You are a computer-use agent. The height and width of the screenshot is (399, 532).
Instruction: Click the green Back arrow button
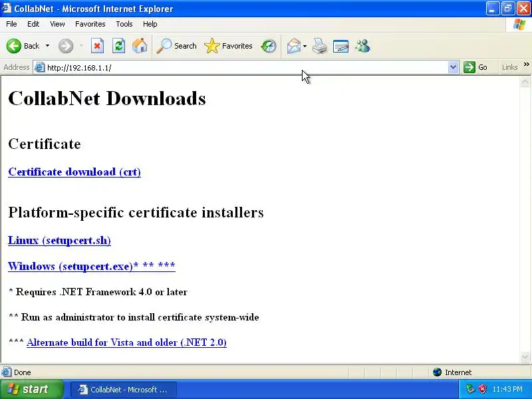[13, 46]
